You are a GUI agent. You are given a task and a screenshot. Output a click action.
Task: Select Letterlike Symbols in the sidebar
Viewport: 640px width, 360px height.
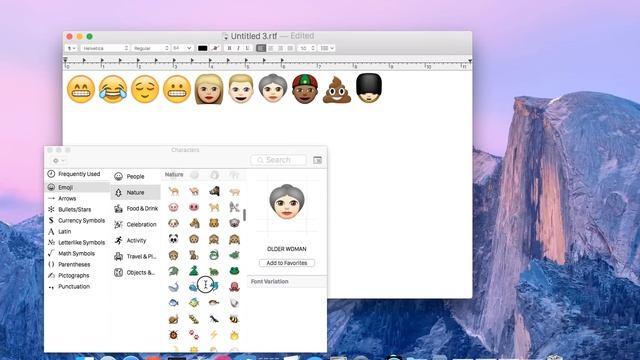77,242
